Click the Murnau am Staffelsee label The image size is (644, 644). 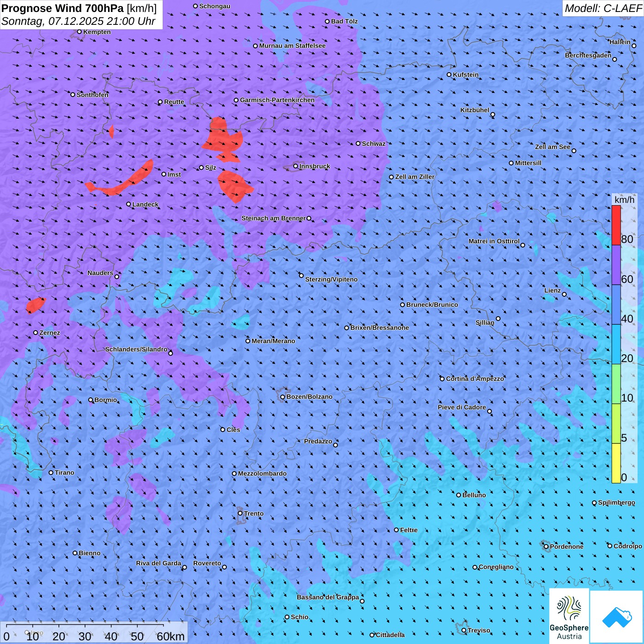click(x=292, y=46)
